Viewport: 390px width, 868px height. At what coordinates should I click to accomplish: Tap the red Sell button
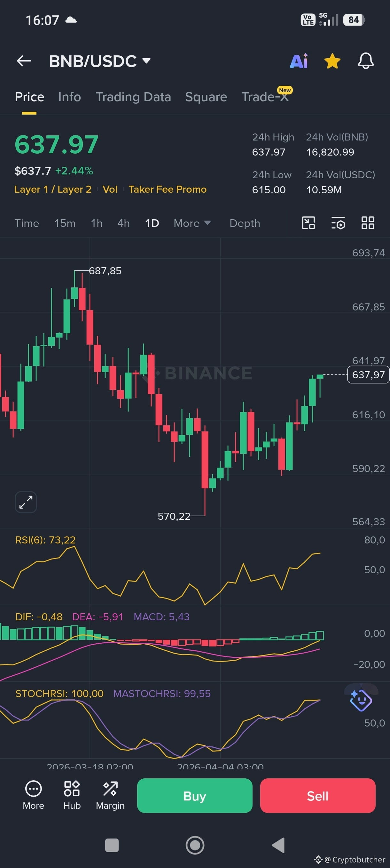(x=318, y=796)
